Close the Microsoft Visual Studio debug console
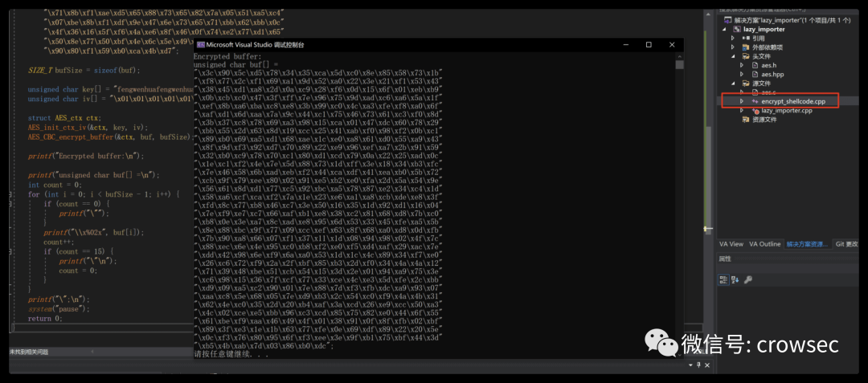Image resolution: width=868 pixels, height=383 pixels. click(x=671, y=45)
